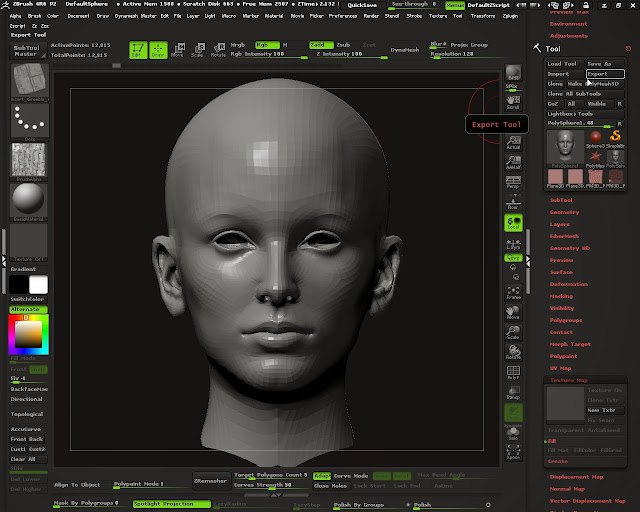Click the BPR render icon
Viewport: 640px width, 512px height.
(513, 73)
